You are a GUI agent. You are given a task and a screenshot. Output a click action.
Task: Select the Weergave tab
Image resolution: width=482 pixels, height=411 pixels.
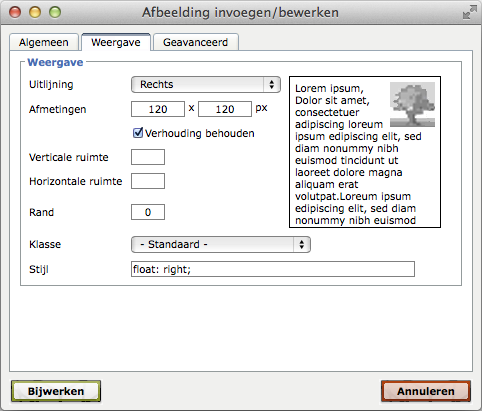pos(116,42)
